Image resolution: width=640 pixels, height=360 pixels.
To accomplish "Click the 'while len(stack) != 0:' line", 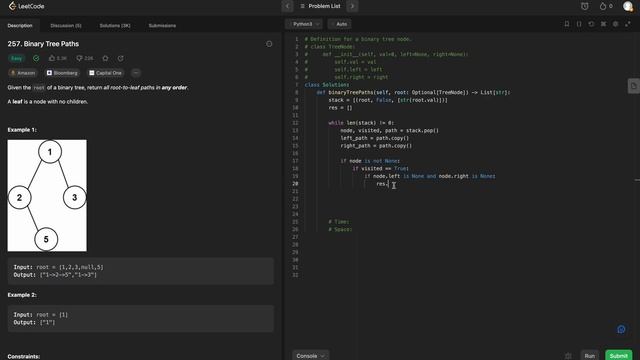I will point(361,123).
